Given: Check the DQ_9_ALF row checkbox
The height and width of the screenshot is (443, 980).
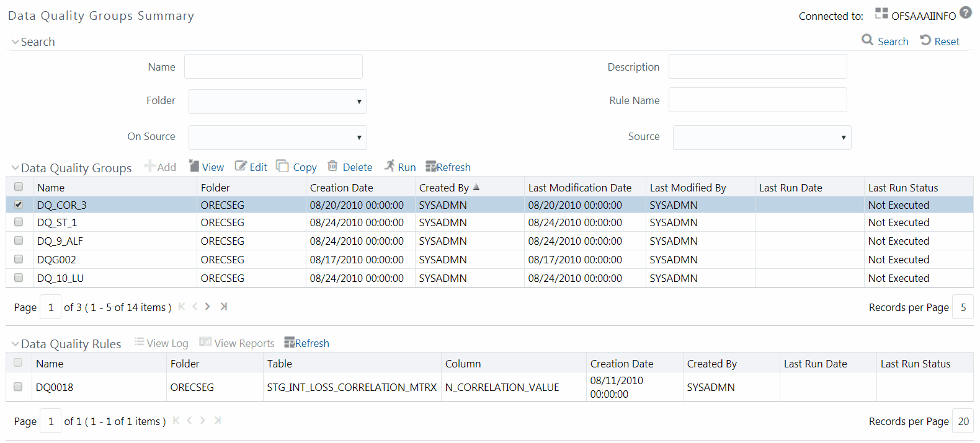Looking at the screenshot, I should point(19,240).
